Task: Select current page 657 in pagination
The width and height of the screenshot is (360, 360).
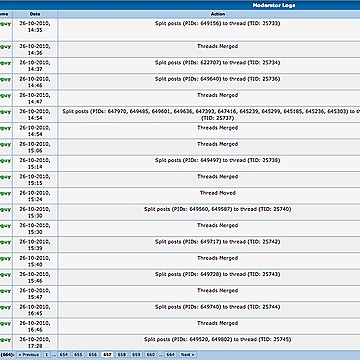Action: click(107, 355)
